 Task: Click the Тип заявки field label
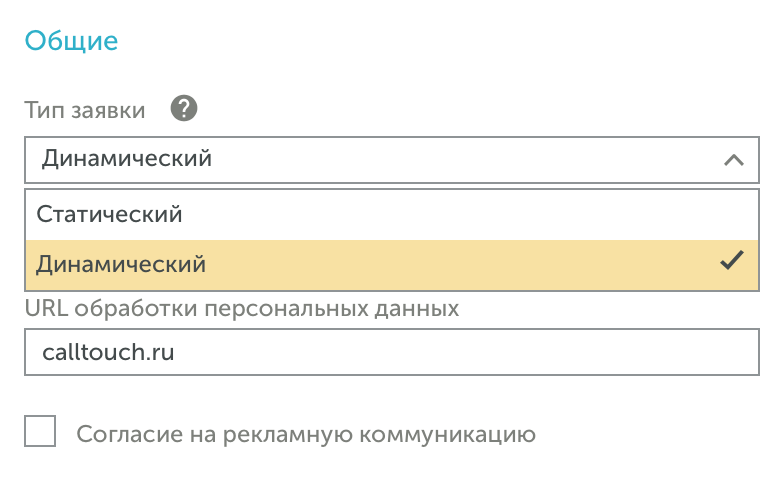[x=85, y=110]
